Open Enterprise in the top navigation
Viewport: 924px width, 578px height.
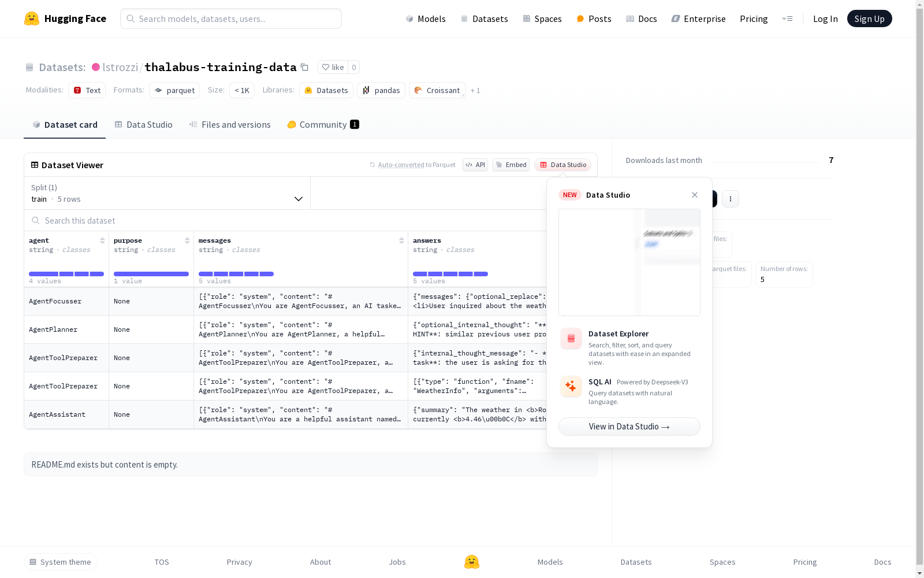click(x=698, y=18)
